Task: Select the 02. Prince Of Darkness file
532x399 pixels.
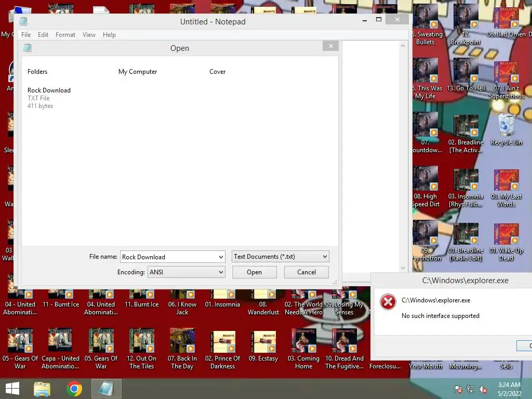Action: click(x=222, y=349)
